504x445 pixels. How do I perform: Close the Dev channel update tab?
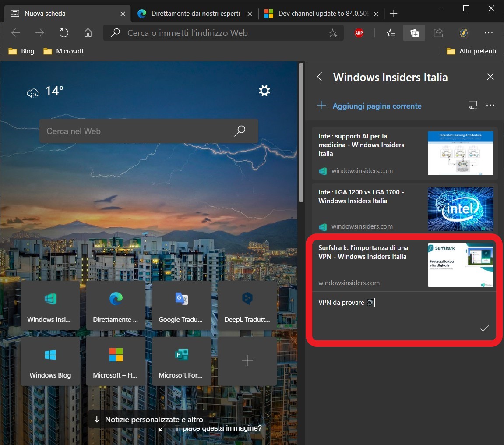coord(376,14)
